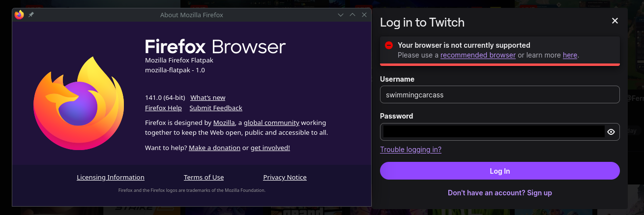Image resolution: width=644 pixels, height=215 pixels.
Task: Open Licensing Information
Action: [111, 177]
